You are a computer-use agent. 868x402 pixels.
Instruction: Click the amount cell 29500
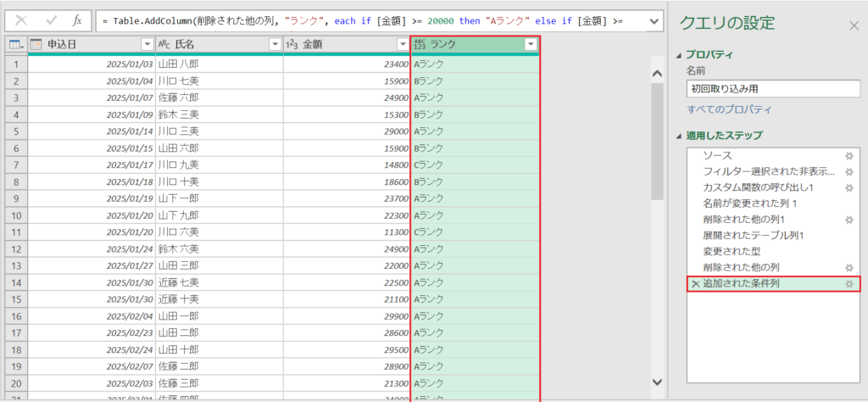click(x=347, y=349)
